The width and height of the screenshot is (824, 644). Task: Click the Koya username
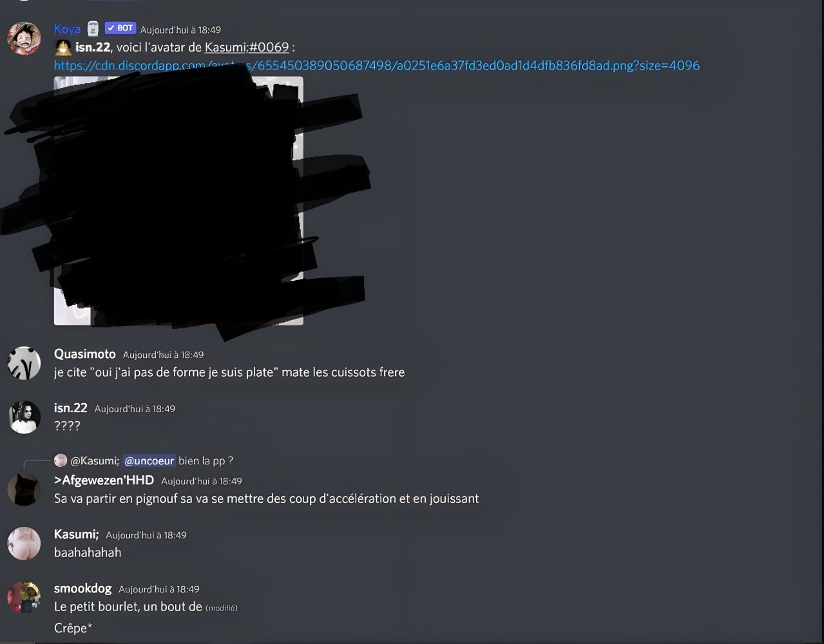(67, 29)
